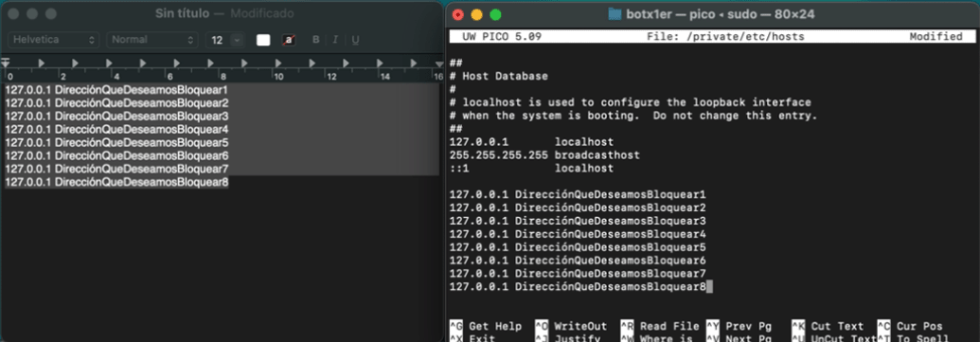Click the '255.255.255.255 broadcasthost' line
Image resolution: width=980 pixels, height=342 pixels.
click(x=544, y=155)
